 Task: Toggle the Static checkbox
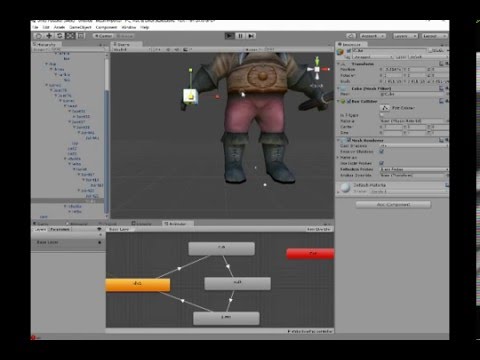tap(431, 50)
